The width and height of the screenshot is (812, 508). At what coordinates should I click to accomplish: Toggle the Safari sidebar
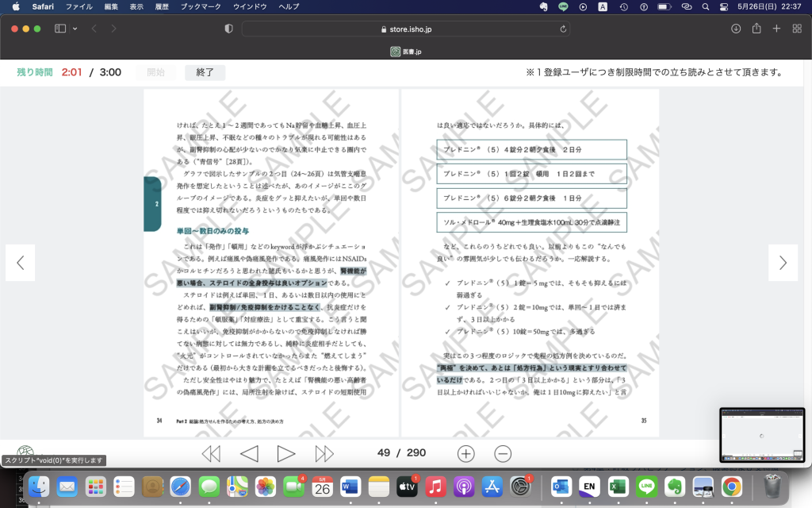tap(60, 29)
